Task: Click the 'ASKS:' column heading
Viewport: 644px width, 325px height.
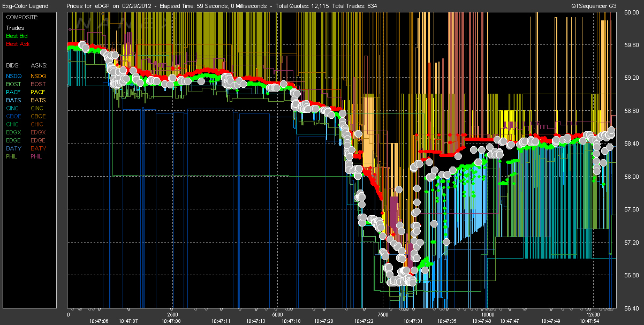Action: coord(39,65)
